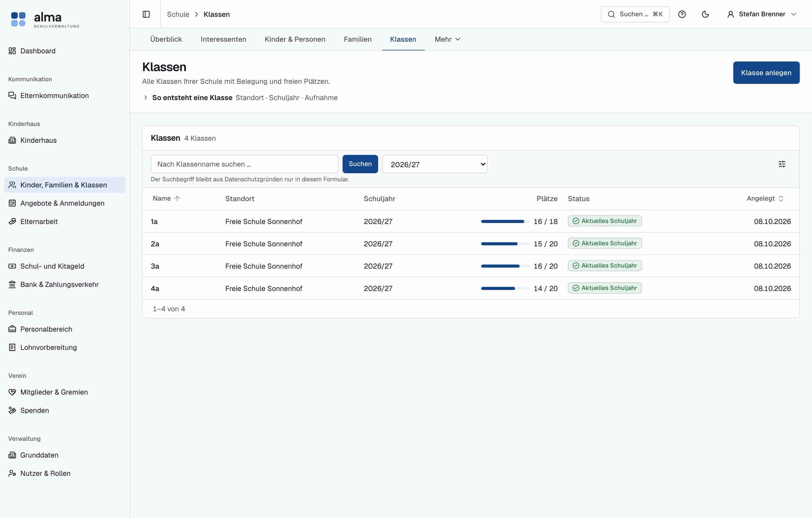Screen dimensions: 812x518
Task: Open table column settings sliders icon
Action: click(782, 164)
